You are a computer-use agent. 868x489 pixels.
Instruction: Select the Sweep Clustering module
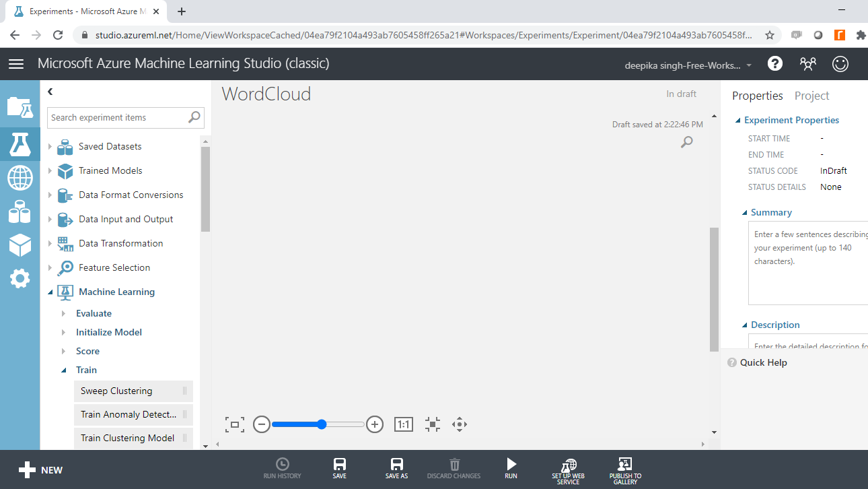coord(133,391)
